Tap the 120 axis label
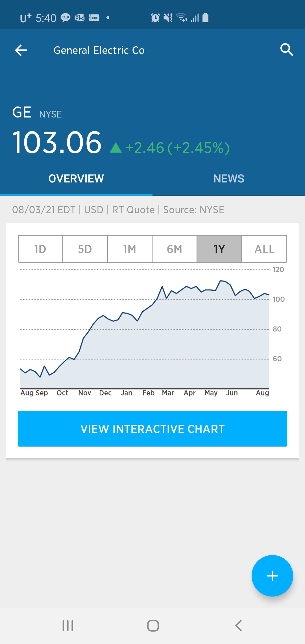Viewport: 305px width, 644px height. pos(278,269)
